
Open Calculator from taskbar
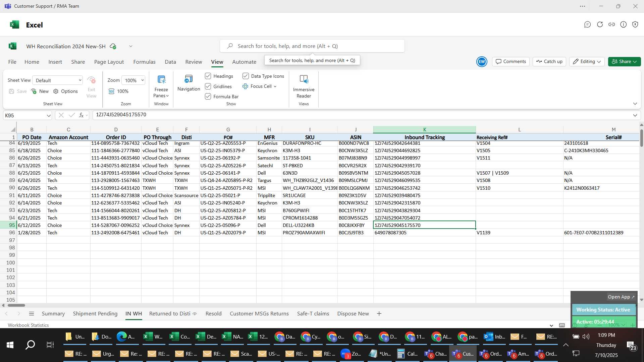click(408, 354)
